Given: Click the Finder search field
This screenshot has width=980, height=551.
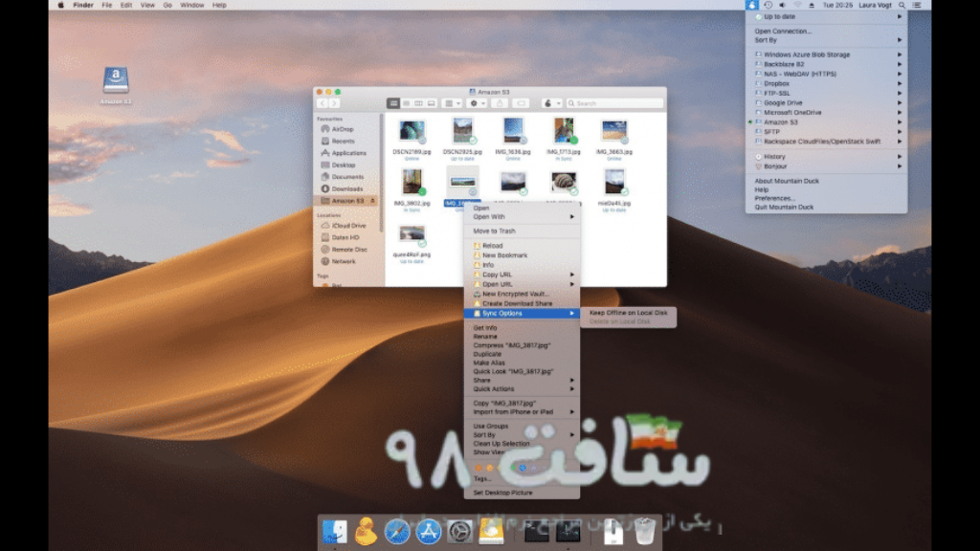Looking at the screenshot, I should tap(613, 103).
